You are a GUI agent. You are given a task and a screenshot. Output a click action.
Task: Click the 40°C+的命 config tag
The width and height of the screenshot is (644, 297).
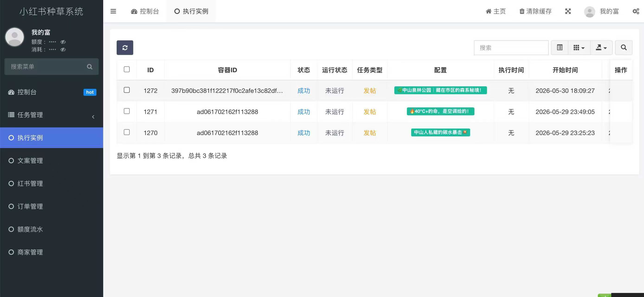(x=440, y=111)
